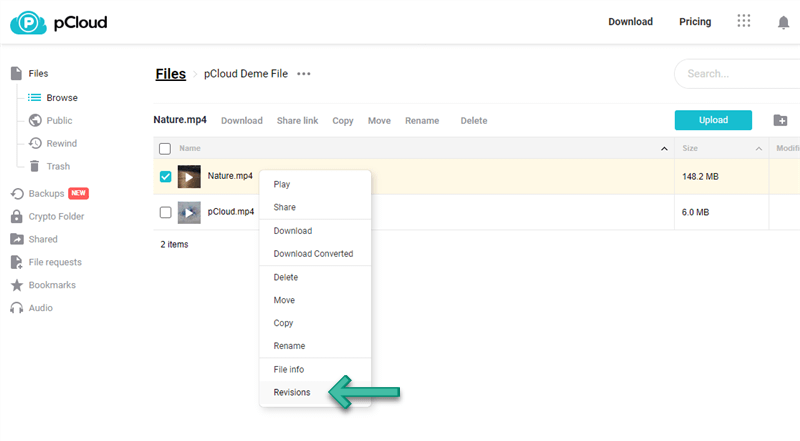
Task: Click the Crypto Folder lock icon
Action: 16,216
